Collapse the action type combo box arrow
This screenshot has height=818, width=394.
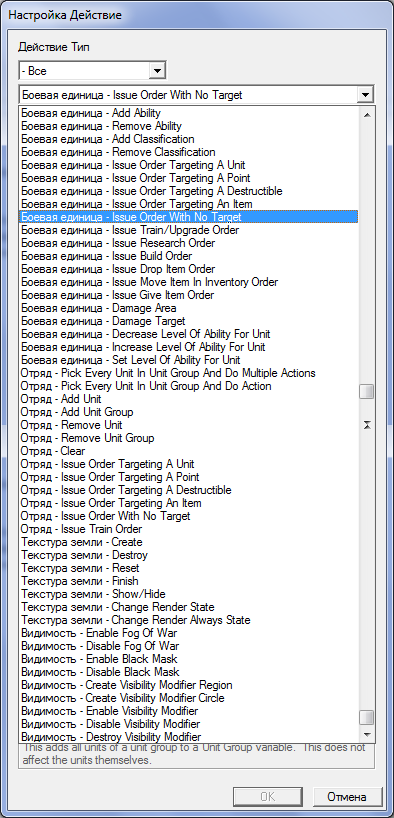(x=365, y=95)
